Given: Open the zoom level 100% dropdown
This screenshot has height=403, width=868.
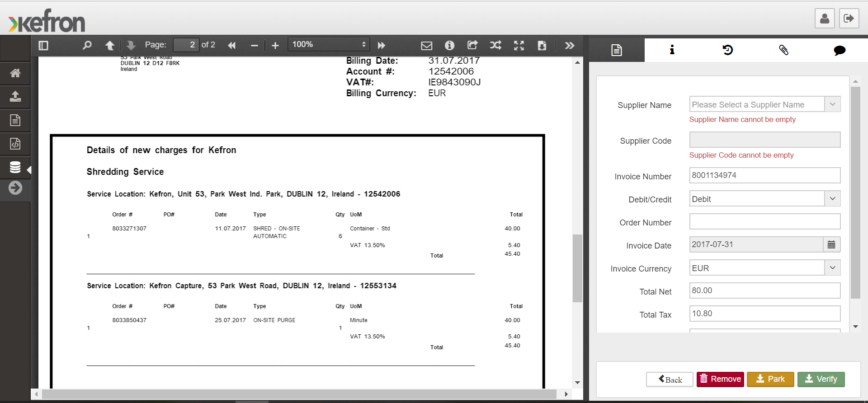Looking at the screenshot, I should coord(329,44).
